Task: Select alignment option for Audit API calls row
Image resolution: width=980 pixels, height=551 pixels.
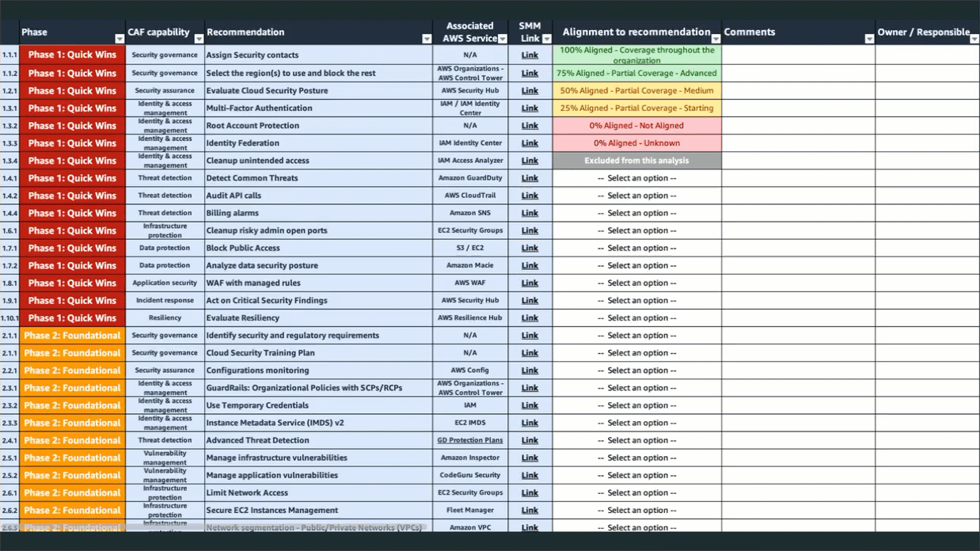Action: click(637, 196)
